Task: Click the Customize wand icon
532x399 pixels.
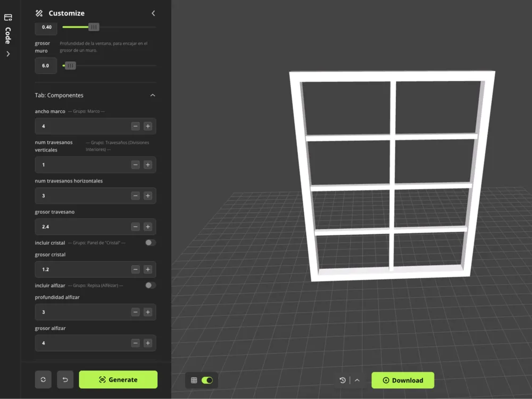Action: pos(39,13)
